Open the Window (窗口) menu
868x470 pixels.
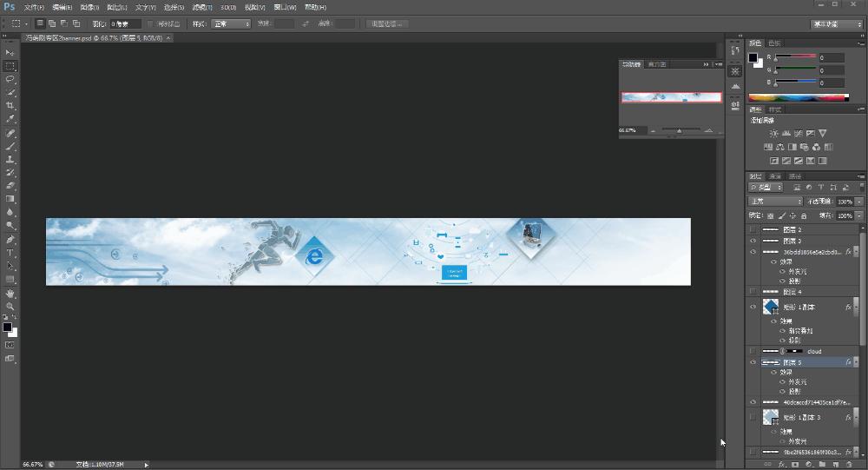(x=285, y=7)
